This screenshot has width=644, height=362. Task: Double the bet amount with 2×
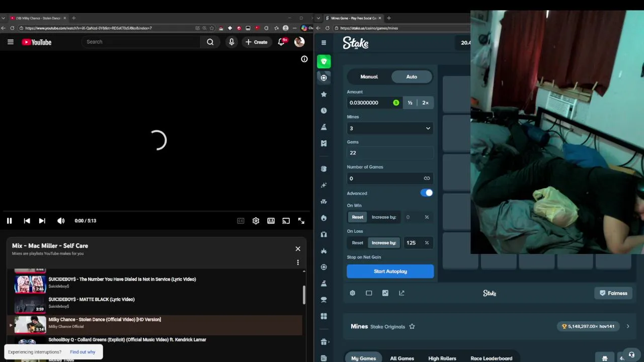click(x=426, y=103)
